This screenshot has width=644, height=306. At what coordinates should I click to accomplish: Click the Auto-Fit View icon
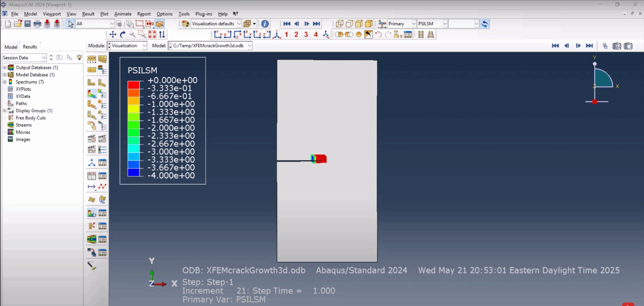click(x=152, y=35)
